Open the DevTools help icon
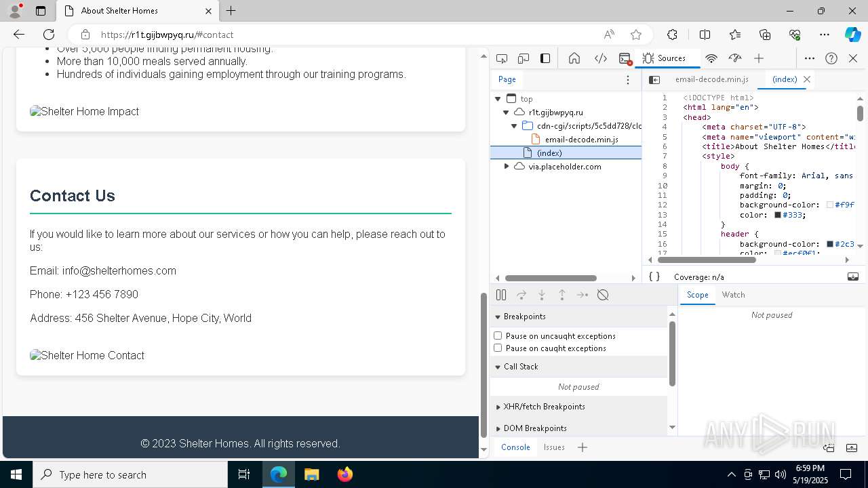Image resolution: width=868 pixels, height=488 pixels. click(831, 58)
